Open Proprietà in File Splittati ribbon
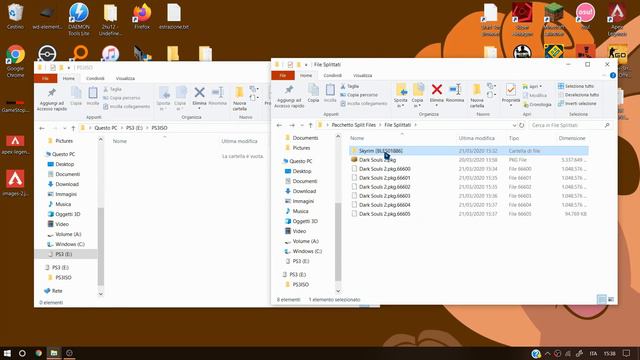The image size is (640, 360). 511,94
